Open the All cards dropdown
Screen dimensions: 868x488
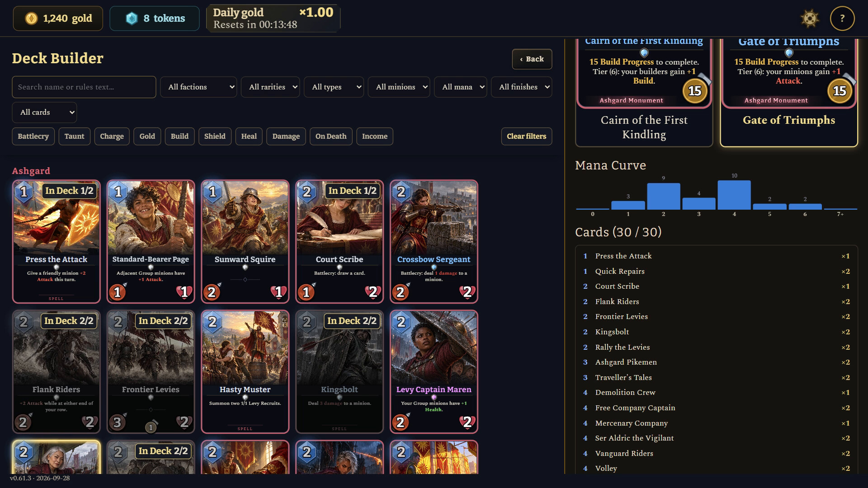tap(44, 112)
